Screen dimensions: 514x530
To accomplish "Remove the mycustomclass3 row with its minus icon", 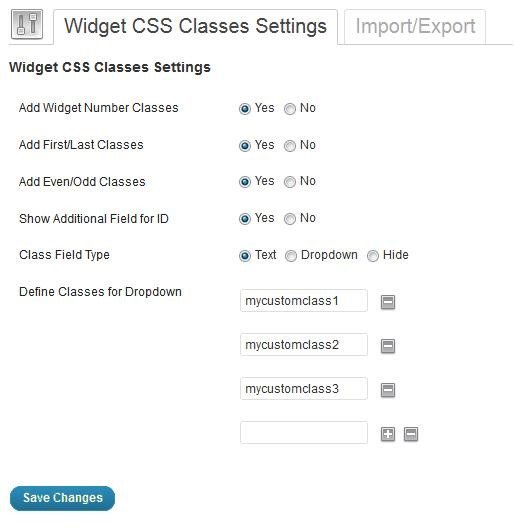I will pyautogui.click(x=388, y=390).
